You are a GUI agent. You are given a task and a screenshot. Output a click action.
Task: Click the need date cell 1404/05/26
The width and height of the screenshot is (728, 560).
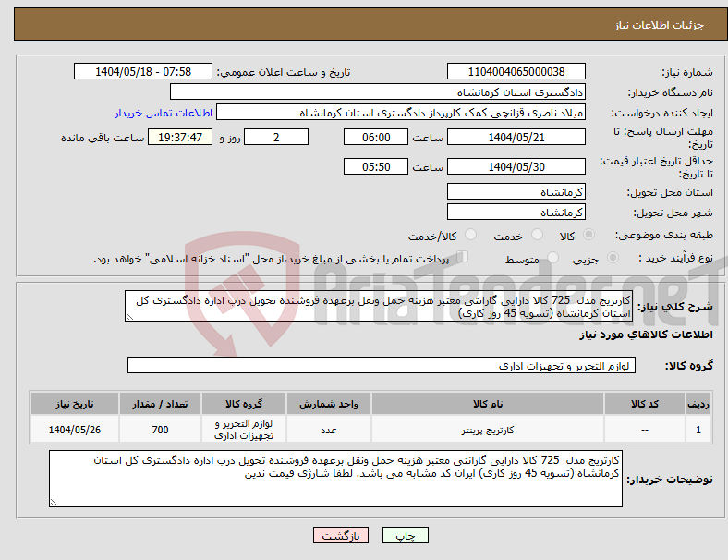75,430
